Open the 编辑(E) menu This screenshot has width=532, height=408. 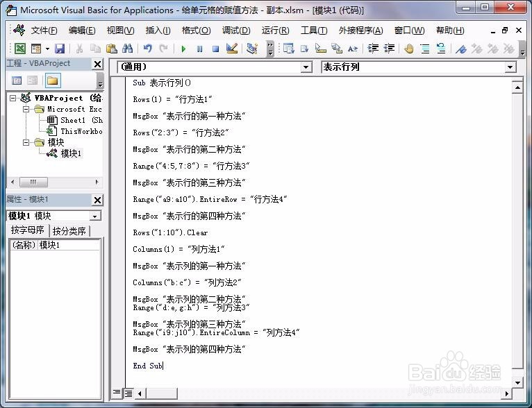coord(82,31)
